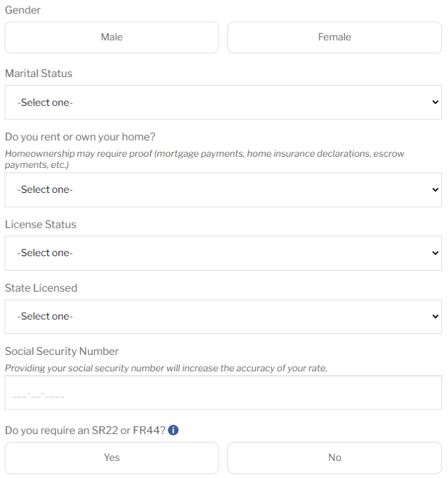The height and width of the screenshot is (478, 448).
Task: Select Male gender option
Action: 111,37
